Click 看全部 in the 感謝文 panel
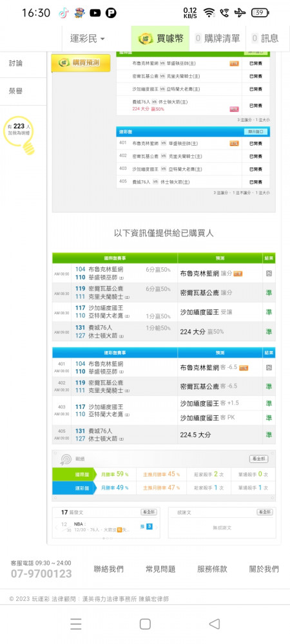Viewport: 290px width, 644px height. pyautogui.click(x=264, y=512)
